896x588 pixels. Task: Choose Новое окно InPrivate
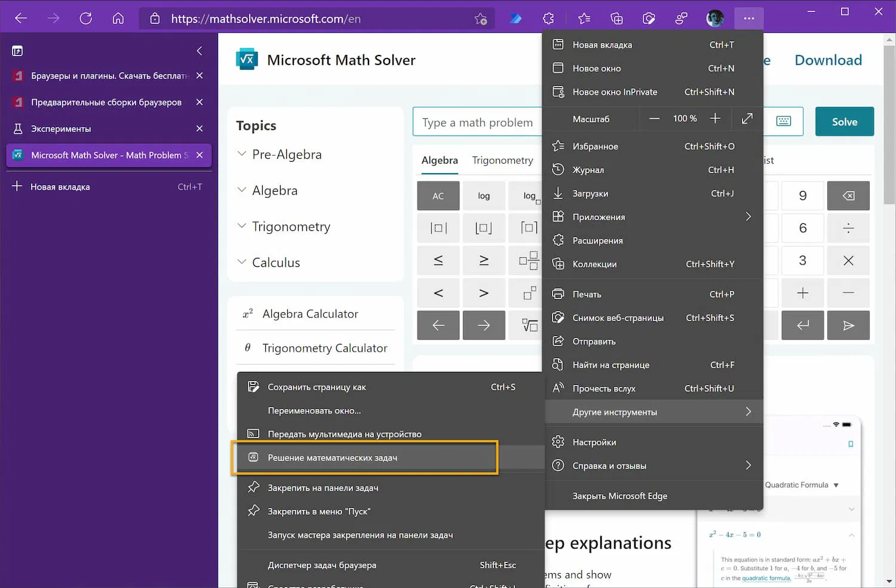653,92
